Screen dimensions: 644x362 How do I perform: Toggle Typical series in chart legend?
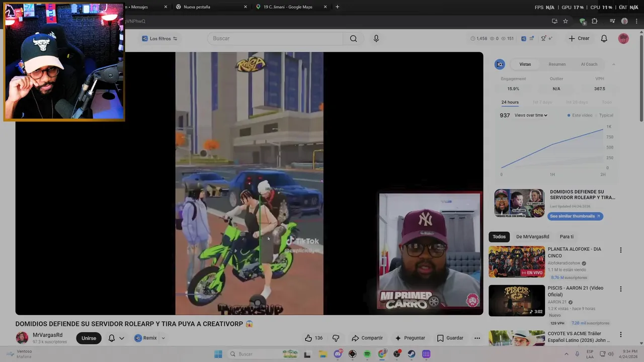[604, 115]
